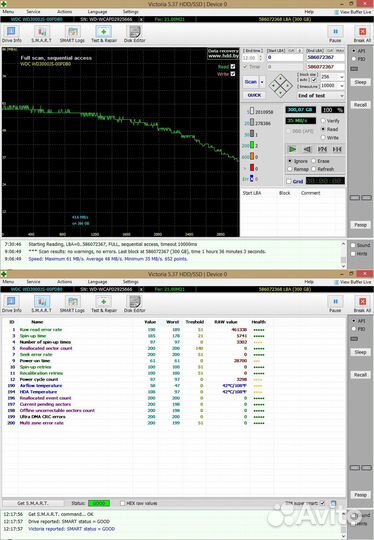374x540 pixels.
Task: Open Actions menu in the top window
Action: tap(64, 12)
